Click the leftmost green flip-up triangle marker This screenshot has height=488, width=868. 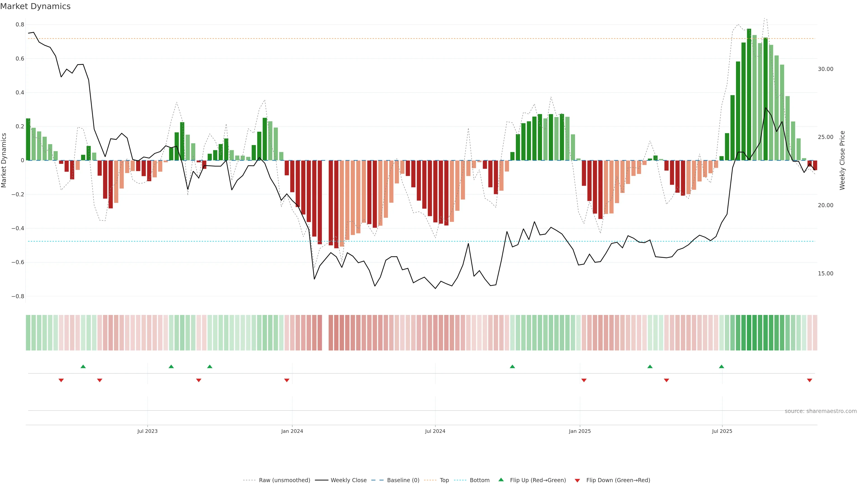83,366
